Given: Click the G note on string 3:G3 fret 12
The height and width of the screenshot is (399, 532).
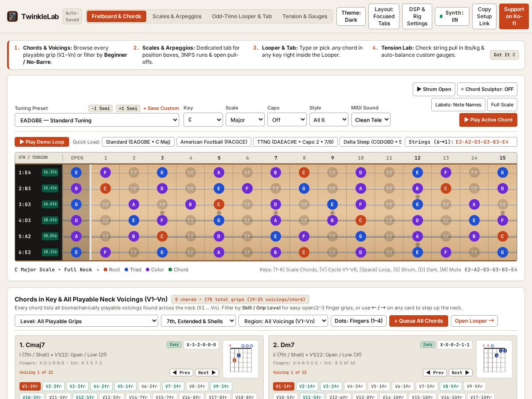Looking at the screenshot, I should point(418,204).
